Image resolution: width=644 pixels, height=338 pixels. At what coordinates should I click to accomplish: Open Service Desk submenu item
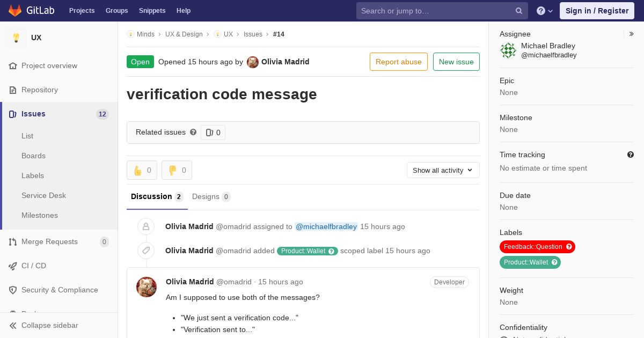pos(43,195)
